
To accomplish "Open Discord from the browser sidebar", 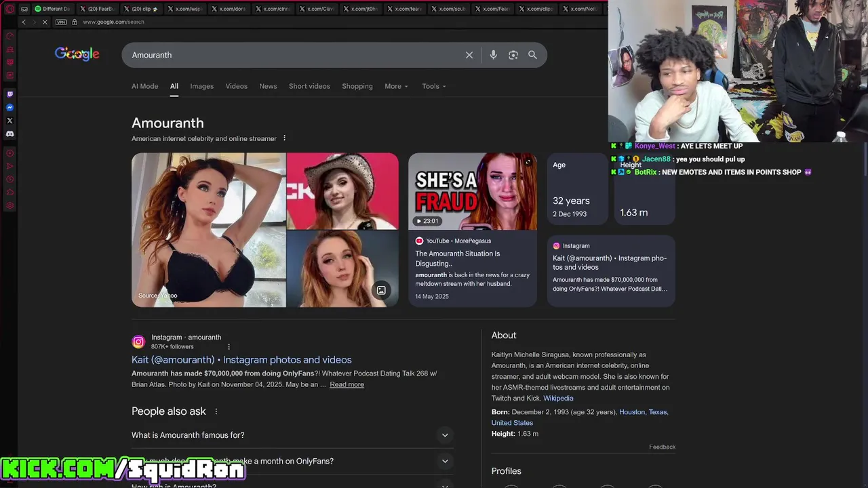I will (9, 134).
